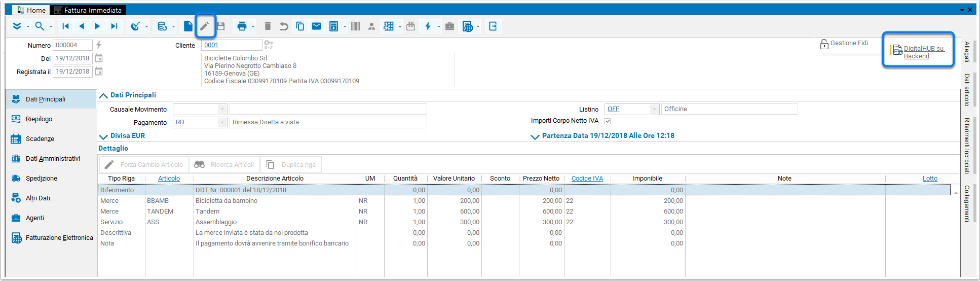Open the calendar picker for Registrata il date
Screen dimensions: 980x281
99,72
